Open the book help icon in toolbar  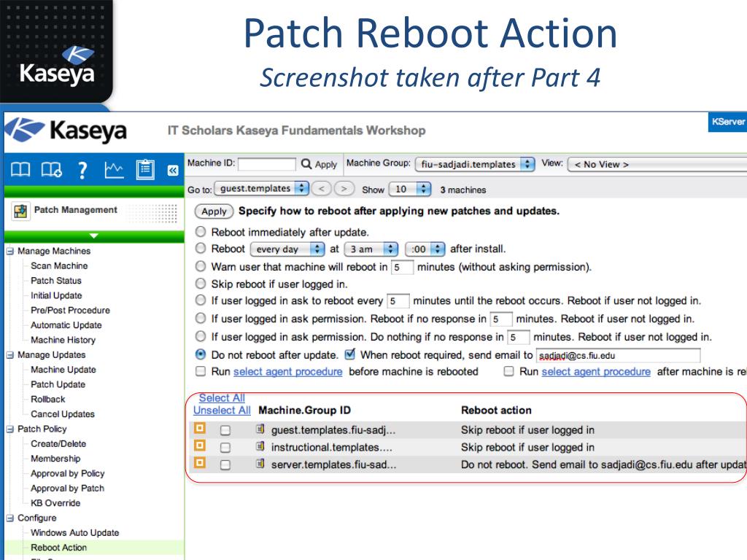click(20, 169)
